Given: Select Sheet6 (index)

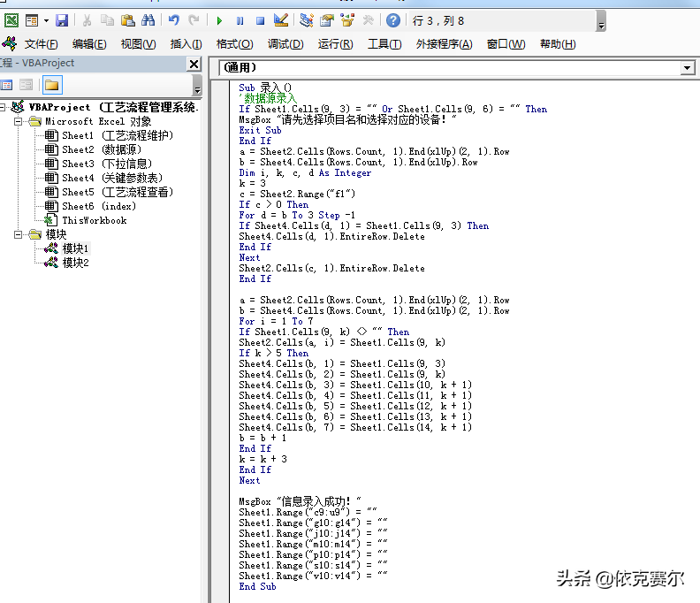Looking at the screenshot, I should coord(99,206).
